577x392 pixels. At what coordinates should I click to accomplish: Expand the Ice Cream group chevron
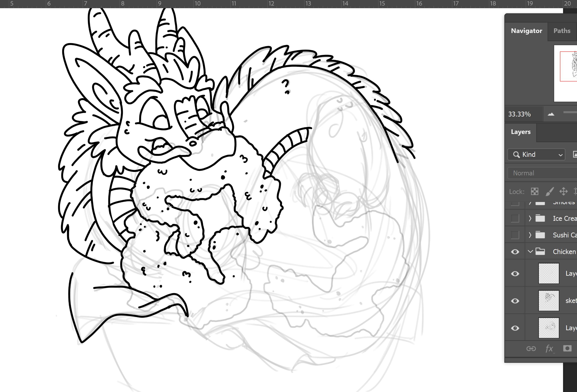[530, 219]
